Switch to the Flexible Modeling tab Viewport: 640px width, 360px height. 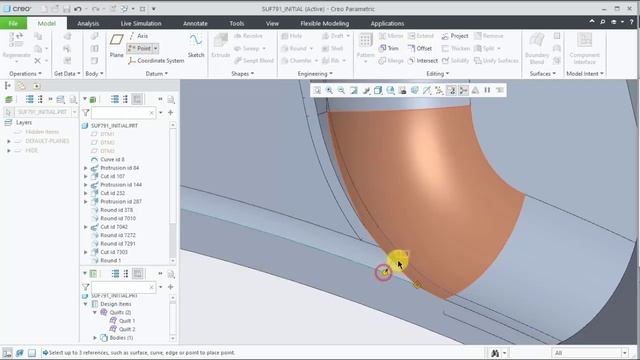[x=324, y=24]
